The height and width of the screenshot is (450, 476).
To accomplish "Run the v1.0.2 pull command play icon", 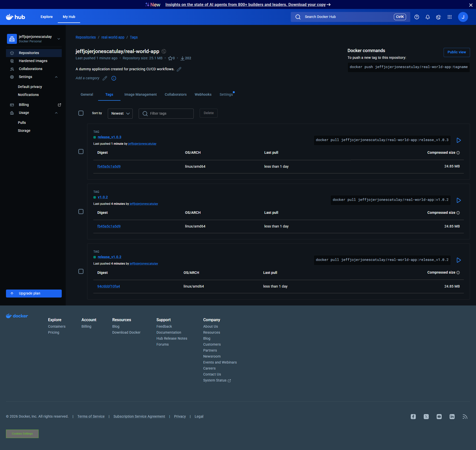I will pos(459,200).
